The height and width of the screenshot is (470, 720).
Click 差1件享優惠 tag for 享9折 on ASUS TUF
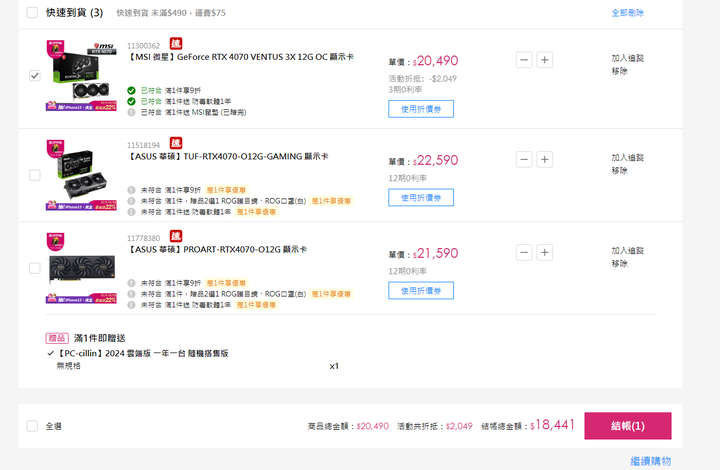tap(226, 190)
